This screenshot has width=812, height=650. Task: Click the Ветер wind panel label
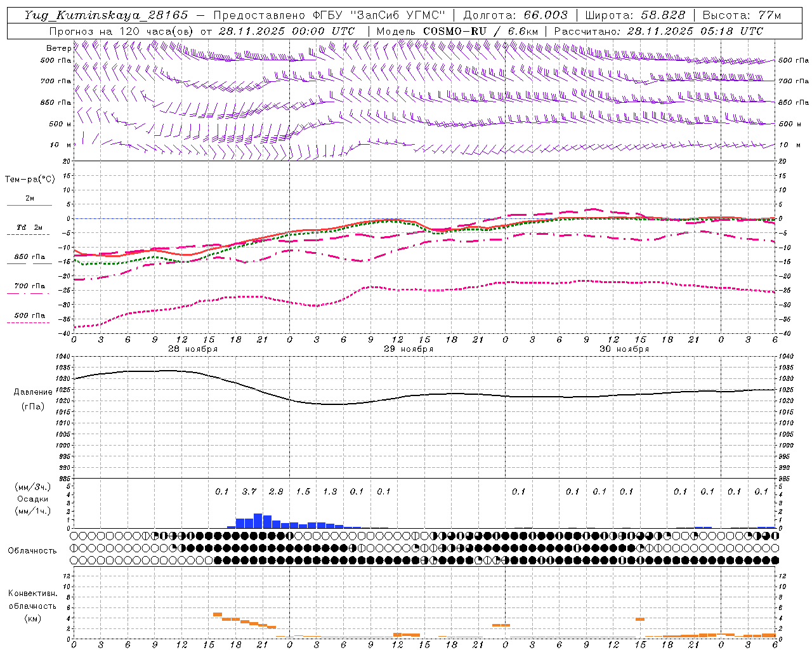coord(58,48)
